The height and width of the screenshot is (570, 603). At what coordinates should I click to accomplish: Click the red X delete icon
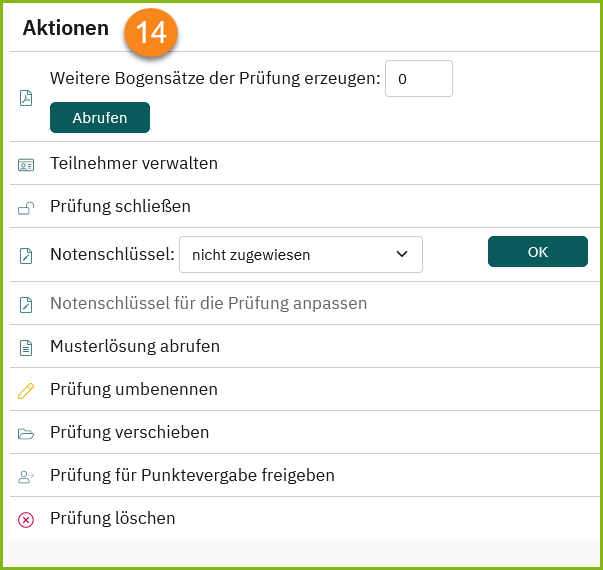pyautogui.click(x=26, y=520)
